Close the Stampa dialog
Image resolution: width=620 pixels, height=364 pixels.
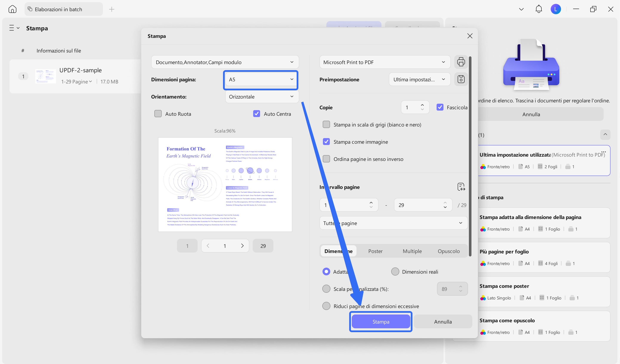tap(470, 36)
